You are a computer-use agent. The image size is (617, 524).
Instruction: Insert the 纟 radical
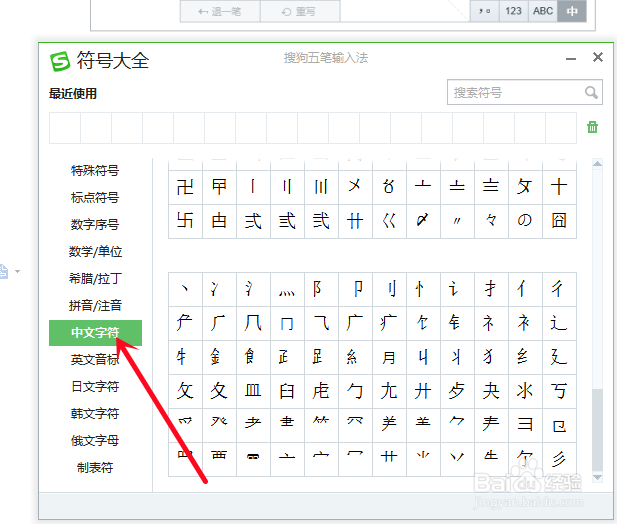525,357
